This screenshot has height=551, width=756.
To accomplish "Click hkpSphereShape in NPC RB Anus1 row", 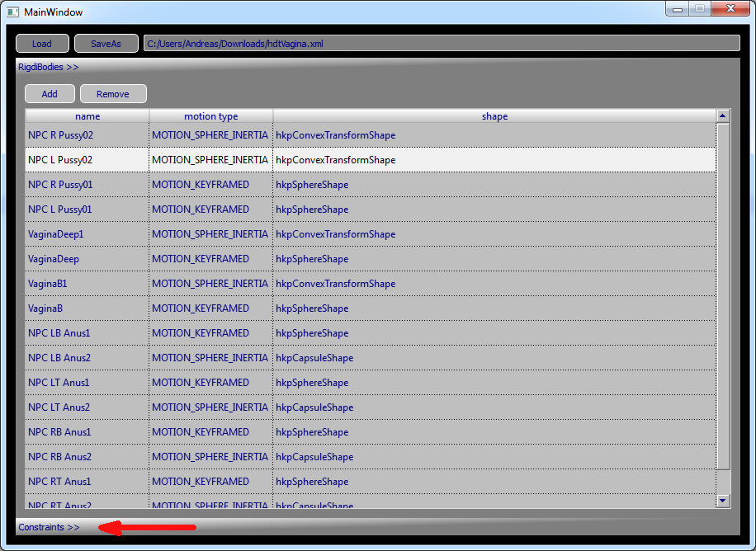I will [312, 432].
